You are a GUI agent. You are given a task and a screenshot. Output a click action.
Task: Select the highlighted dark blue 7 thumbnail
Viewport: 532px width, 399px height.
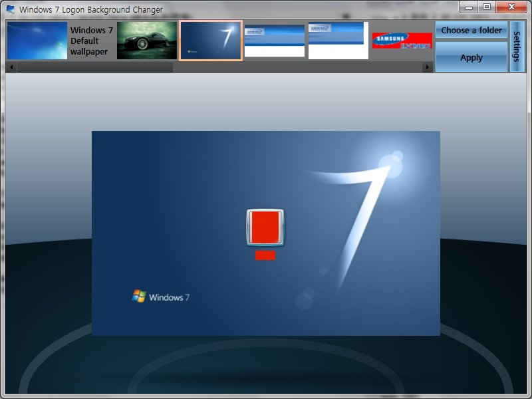pos(211,41)
